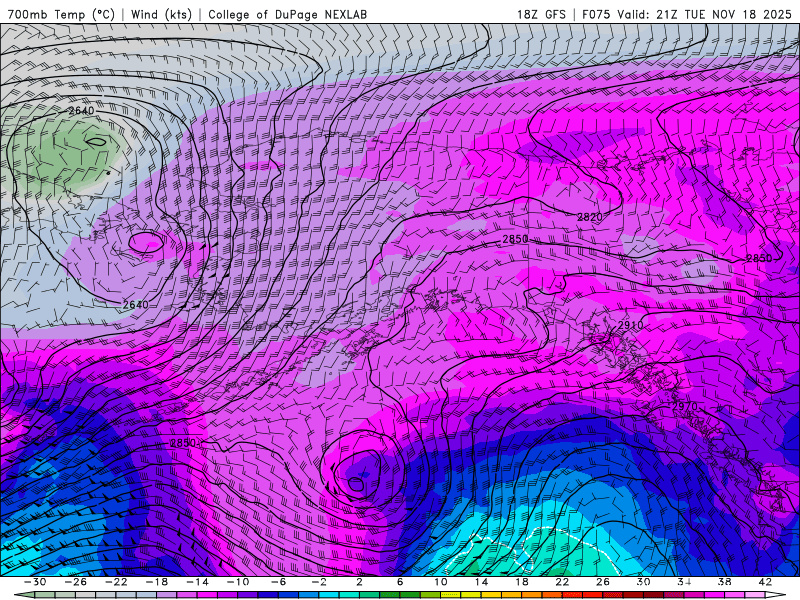Click the "700mb Temp (°C)" title text
Viewport: 800px width, 600px height.
(x=61, y=14)
